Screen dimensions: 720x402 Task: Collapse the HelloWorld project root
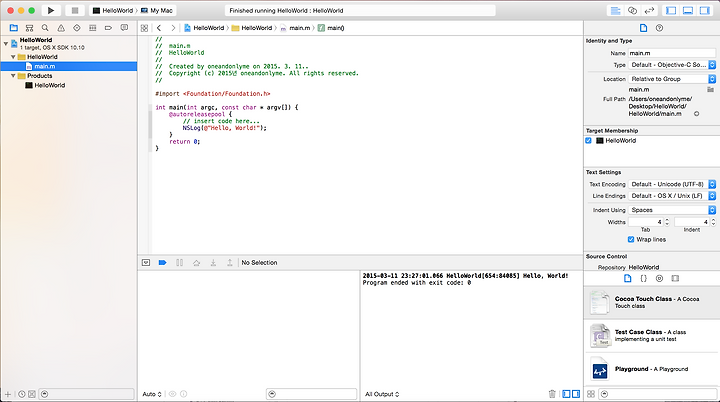6,44
